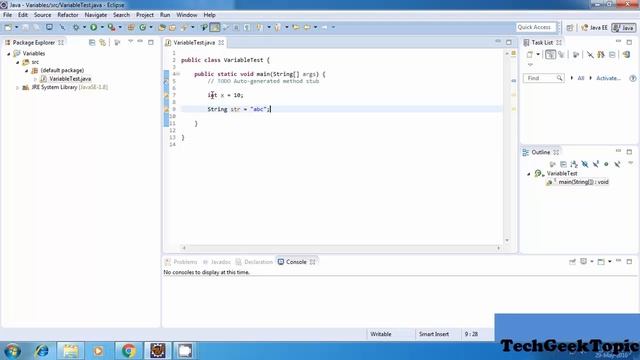The width and height of the screenshot is (640, 360).
Task: Select the Java perspective button
Action: pos(624,27)
